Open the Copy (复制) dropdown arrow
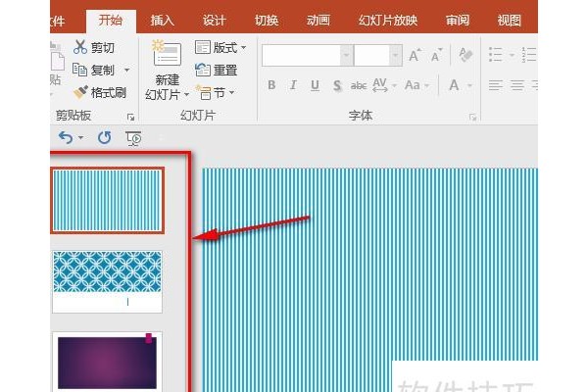 pyautogui.click(x=126, y=71)
